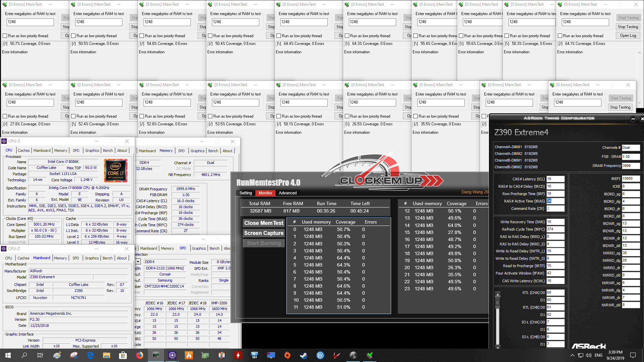Open Task View from the taskbar

pos(40,355)
